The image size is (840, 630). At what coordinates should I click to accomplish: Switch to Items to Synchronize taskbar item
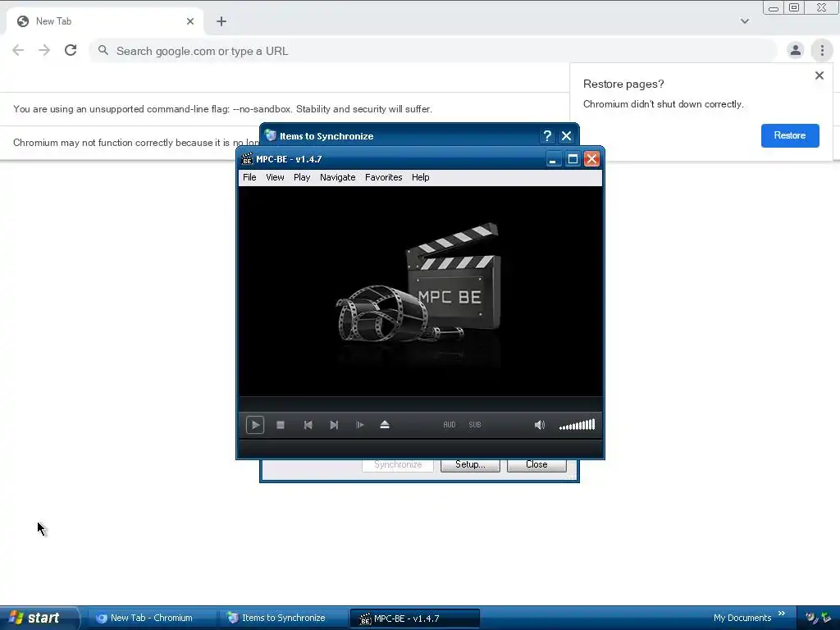click(283, 618)
